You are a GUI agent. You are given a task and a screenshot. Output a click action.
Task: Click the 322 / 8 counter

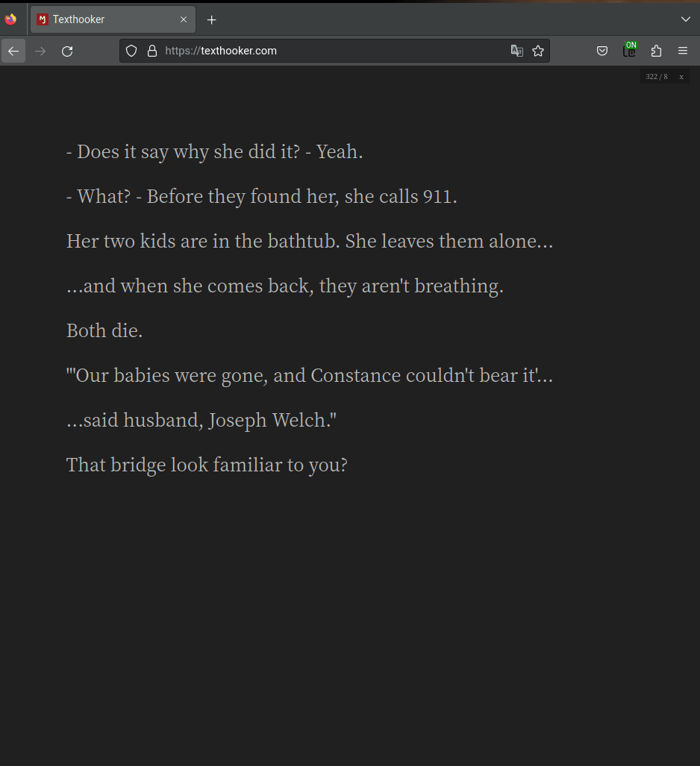[657, 77]
